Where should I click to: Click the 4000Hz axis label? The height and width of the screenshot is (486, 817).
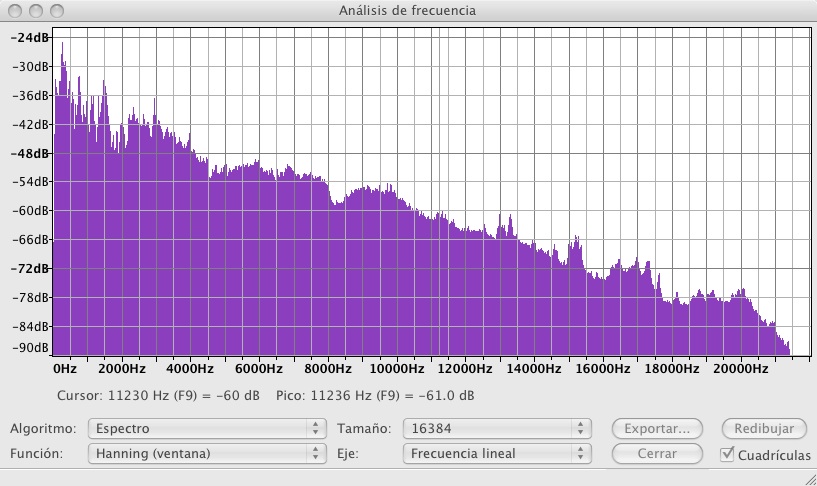click(190, 369)
